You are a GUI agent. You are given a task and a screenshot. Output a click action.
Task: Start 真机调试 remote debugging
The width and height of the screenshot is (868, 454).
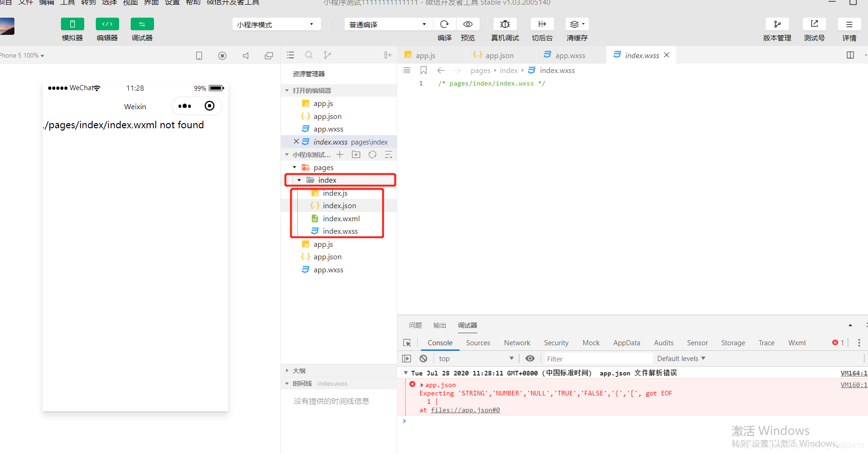505,24
